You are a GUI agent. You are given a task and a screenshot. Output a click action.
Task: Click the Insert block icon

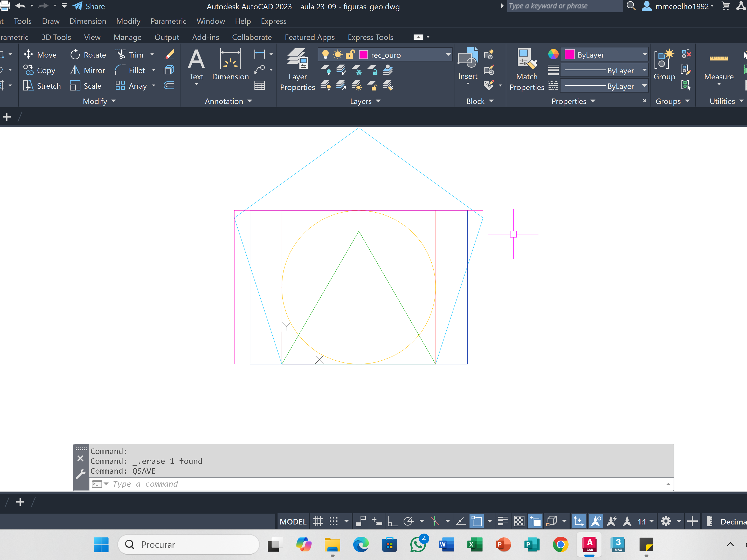click(x=467, y=59)
